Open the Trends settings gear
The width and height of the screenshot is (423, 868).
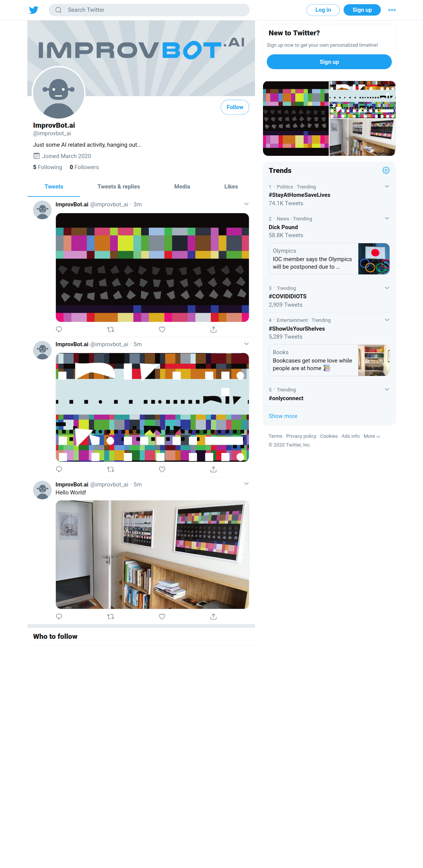pyautogui.click(x=386, y=170)
